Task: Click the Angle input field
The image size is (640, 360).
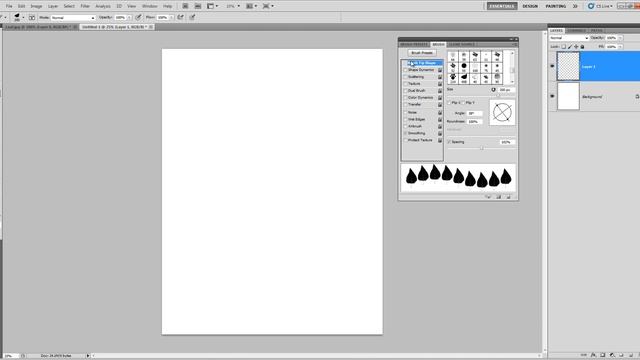Action: click(x=475, y=113)
